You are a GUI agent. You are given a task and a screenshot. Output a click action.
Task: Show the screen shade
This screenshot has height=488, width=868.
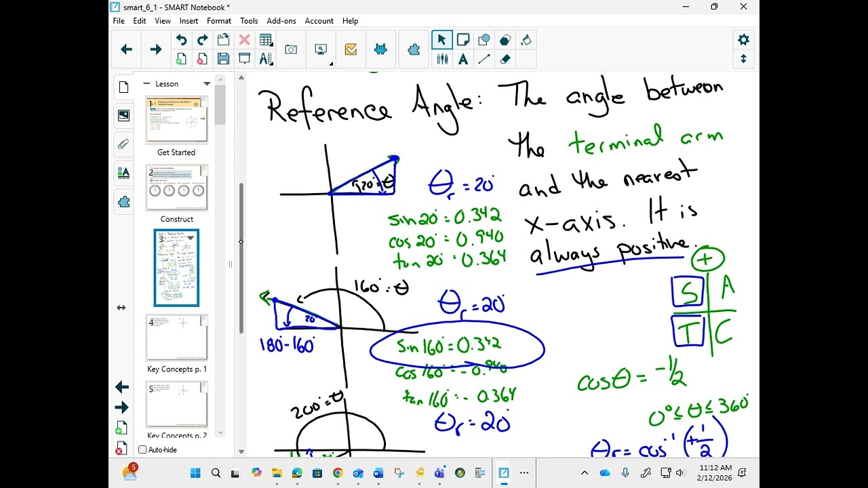244,59
